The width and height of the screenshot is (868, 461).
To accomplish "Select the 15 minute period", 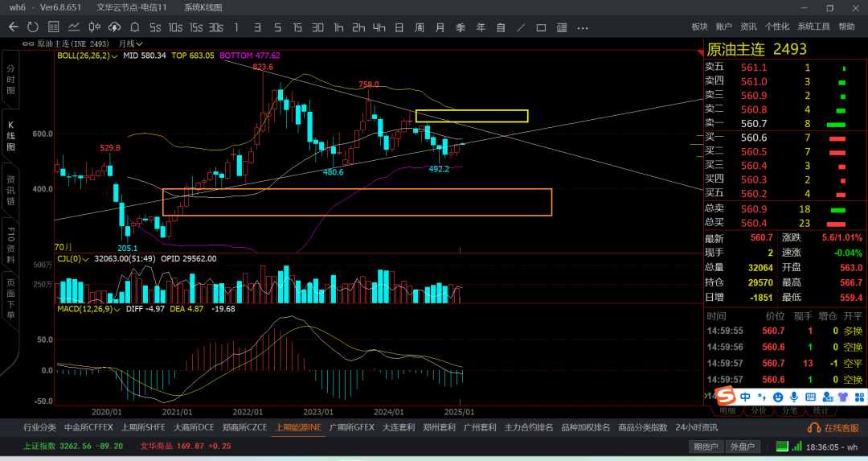I will 297,27.
